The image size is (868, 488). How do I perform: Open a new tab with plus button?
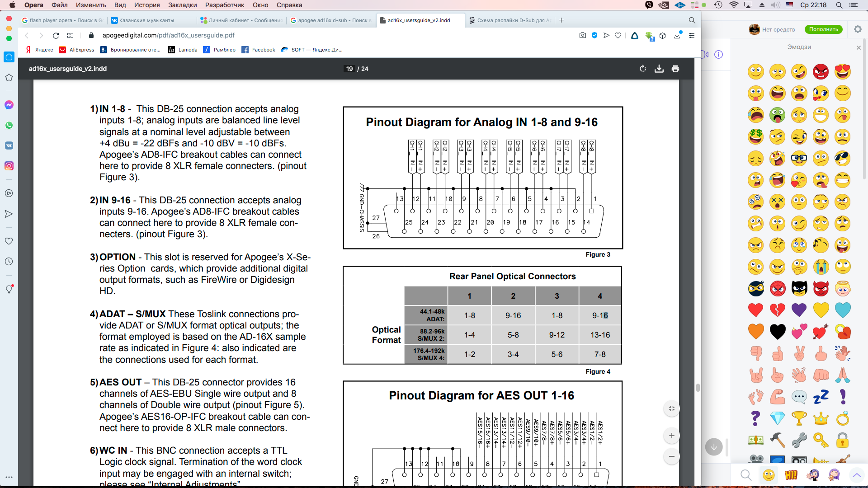pos(561,20)
